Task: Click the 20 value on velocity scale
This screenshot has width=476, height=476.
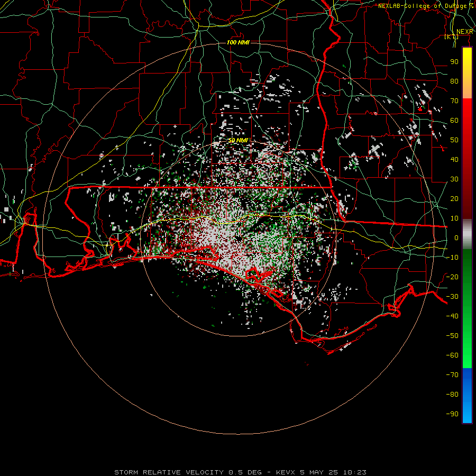Action: [454, 198]
